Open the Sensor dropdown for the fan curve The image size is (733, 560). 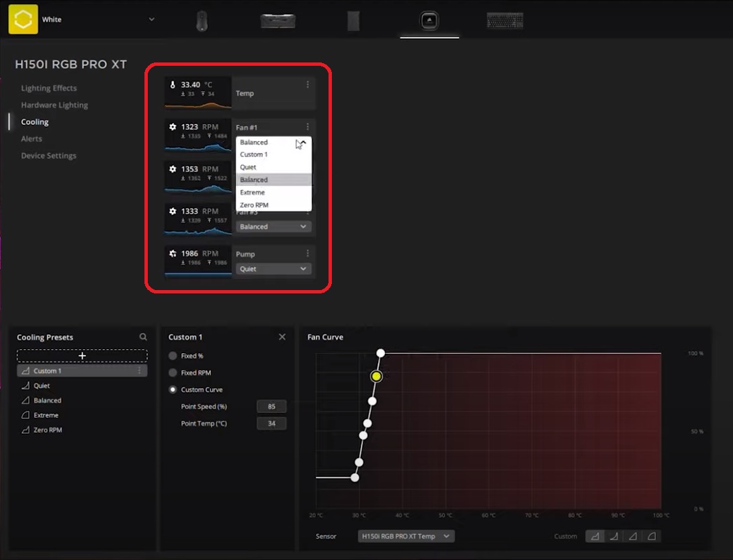pyautogui.click(x=404, y=536)
